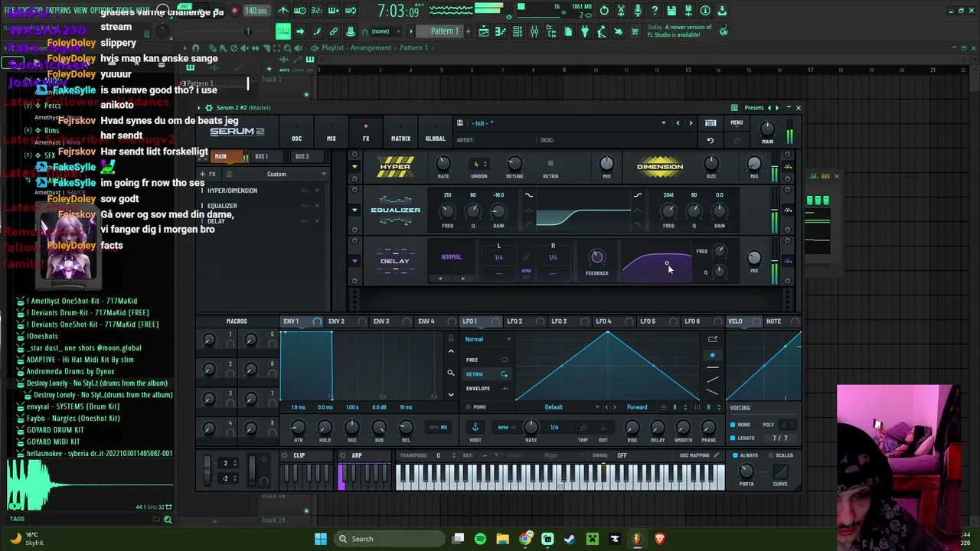Set the FL Studio tempo field 140.000
Image resolution: width=980 pixels, height=551 pixels.
coord(256,11)
